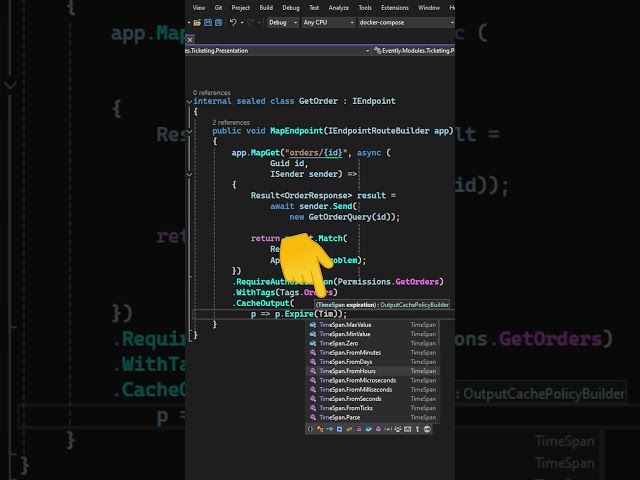
Task: Open the docker-compose startup project dropdown
Action: (406, 22)
